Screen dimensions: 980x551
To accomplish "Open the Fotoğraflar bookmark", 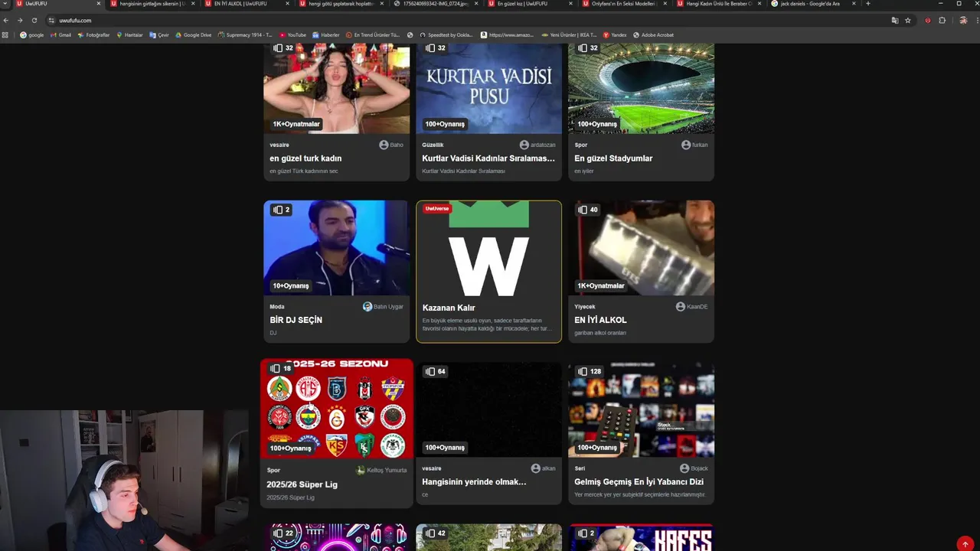I will (x=93, y=35).
